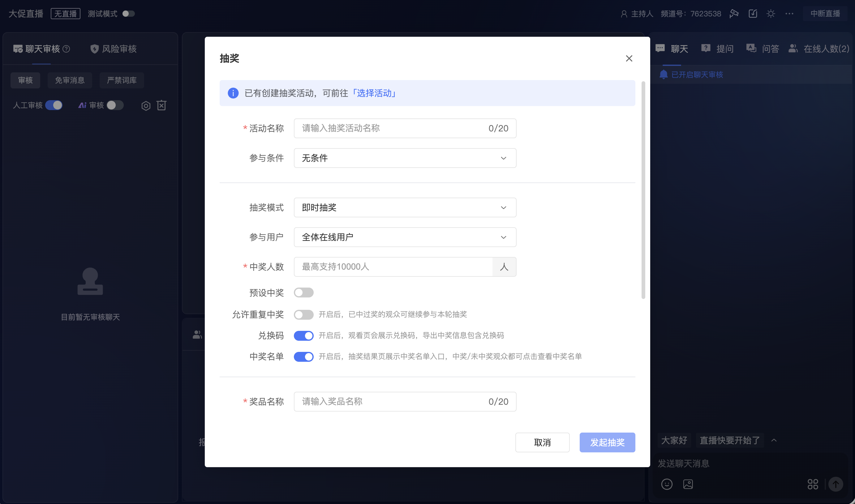Click the 主持人 user icon
Screen dimensions: 855x504
[624, 14]
